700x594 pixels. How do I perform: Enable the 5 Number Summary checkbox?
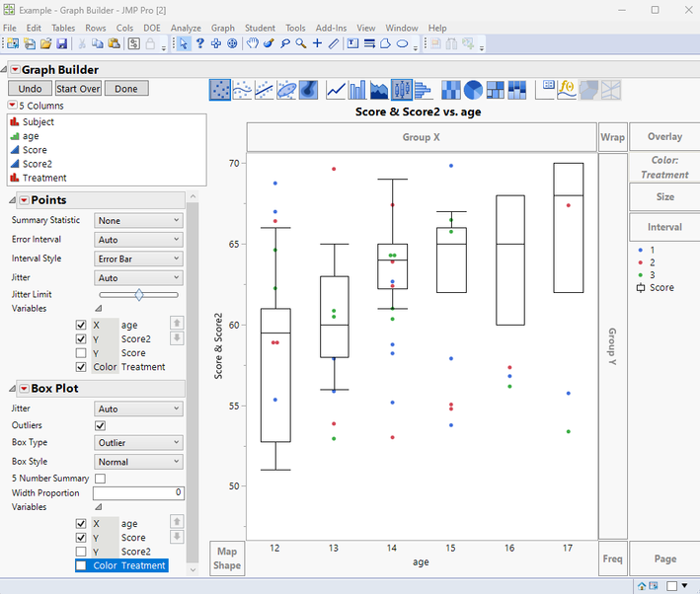[x=100, y=479]
